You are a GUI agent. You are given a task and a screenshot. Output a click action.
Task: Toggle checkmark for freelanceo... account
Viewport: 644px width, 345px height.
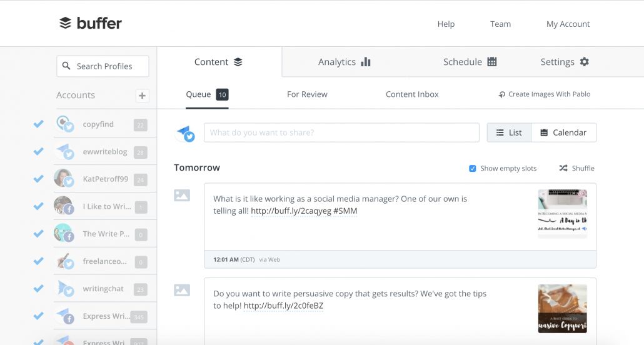[x=39, y=261]
